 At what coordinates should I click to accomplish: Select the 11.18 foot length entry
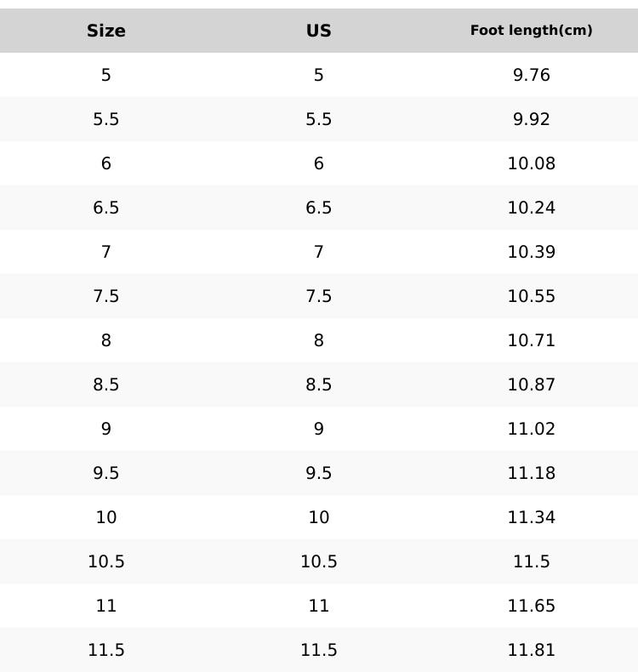pos(532,473)
